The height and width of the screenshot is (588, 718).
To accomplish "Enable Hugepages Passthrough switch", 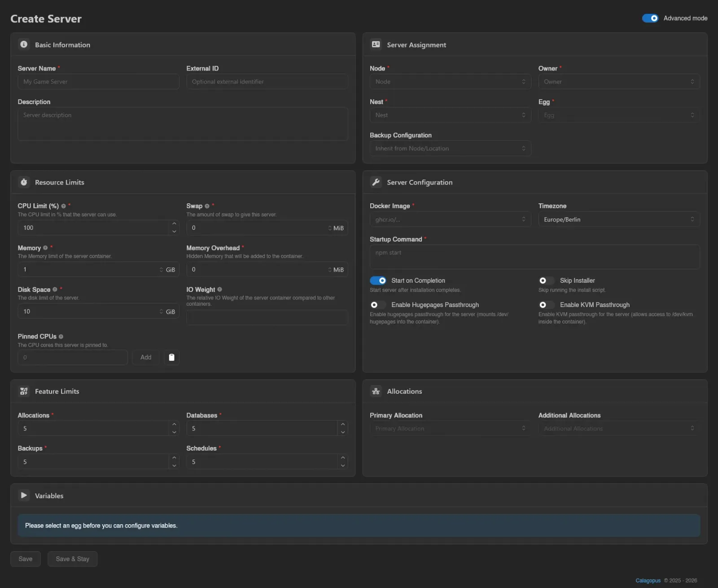I will tap(378, 305).
